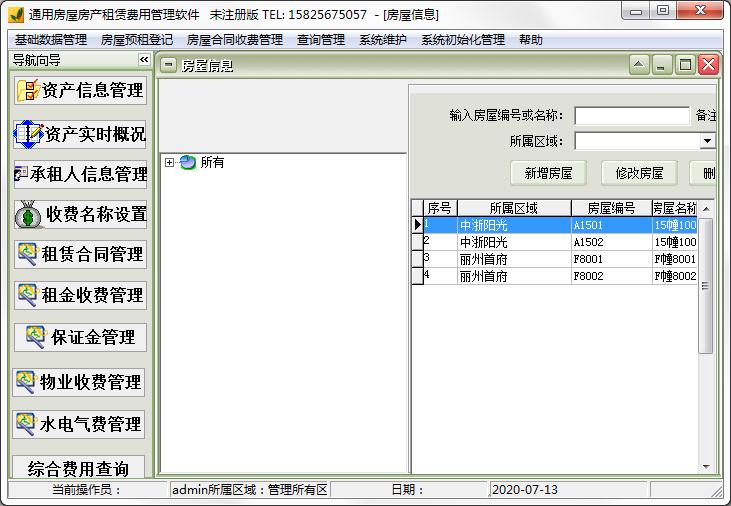
Task: Click the 修改房屋 button
Action: (639, 173)
